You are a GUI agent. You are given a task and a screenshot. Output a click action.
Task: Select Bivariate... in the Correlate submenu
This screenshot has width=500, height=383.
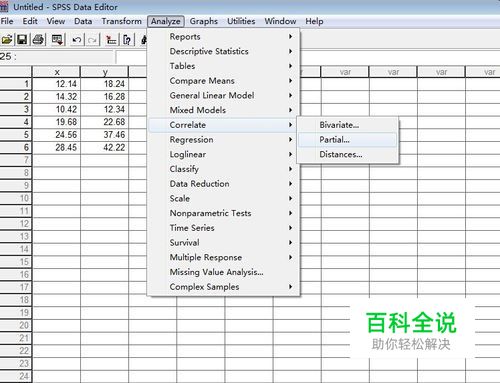tap(348, 125)
